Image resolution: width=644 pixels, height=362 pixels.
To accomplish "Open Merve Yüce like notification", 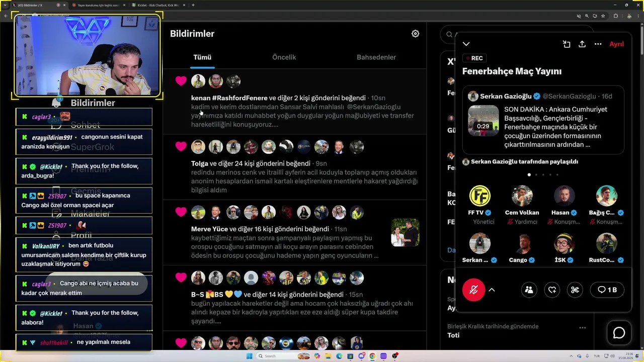I will [295, 232].
